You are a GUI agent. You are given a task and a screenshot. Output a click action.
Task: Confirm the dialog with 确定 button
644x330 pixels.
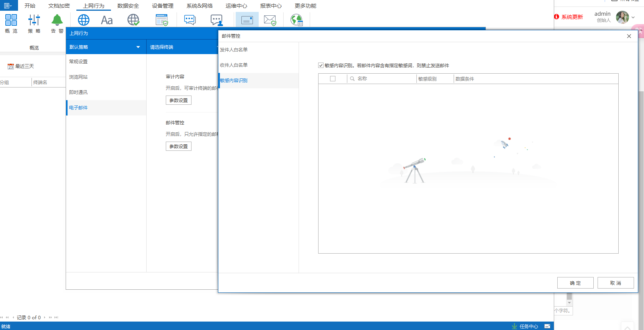click(575, 283)
